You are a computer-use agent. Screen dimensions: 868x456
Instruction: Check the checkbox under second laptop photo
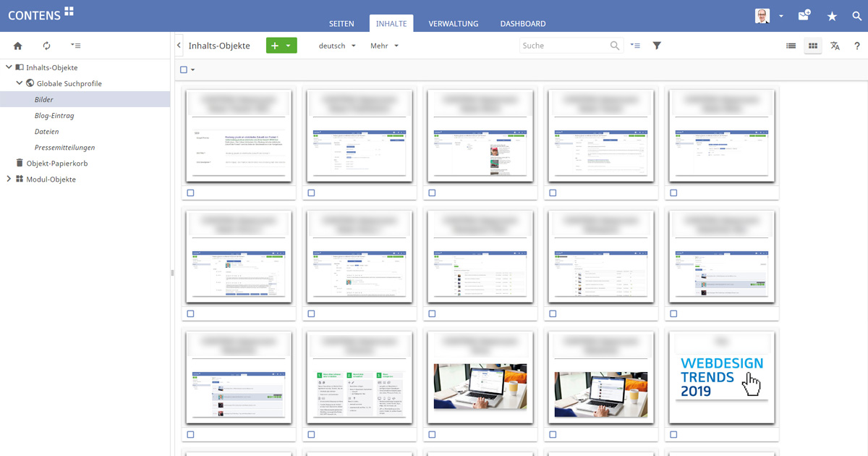[553, 435]
